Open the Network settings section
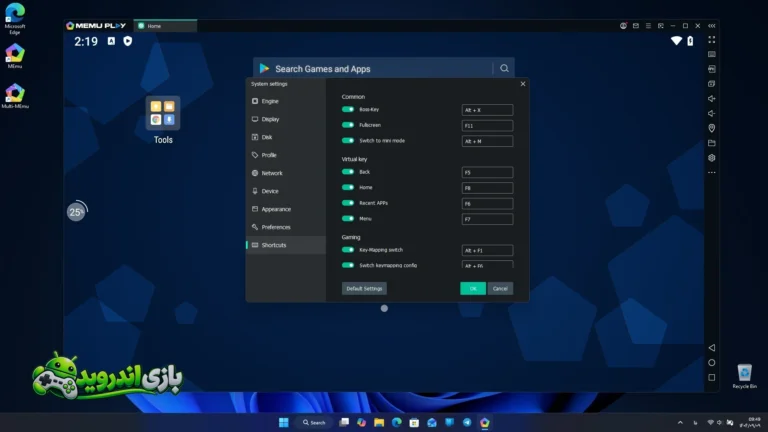This screenshot has height=432, width=768. 286,173
